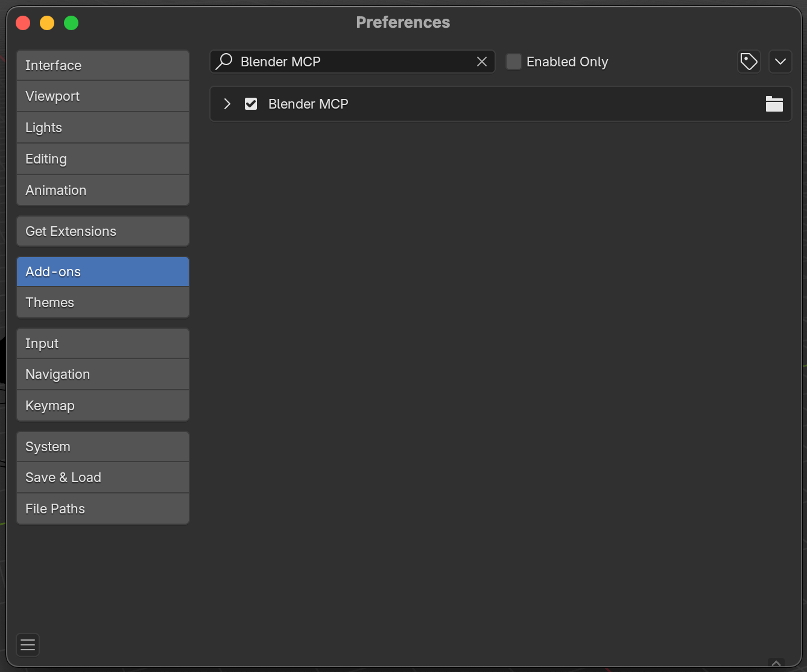Open the Get Extensions section
The height and width of the screenshot is (672, 807).
(103, 232)
